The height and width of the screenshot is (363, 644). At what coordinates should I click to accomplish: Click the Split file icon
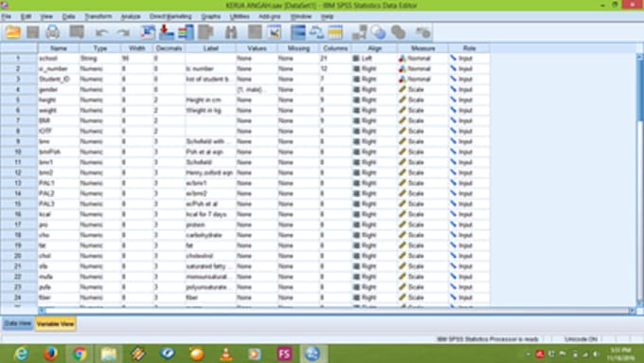298,32
